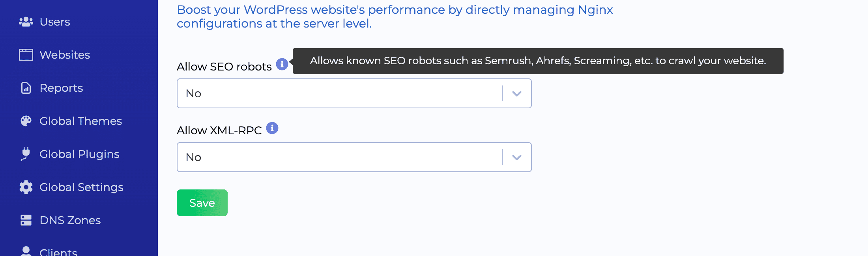
Task: Click the info icon beside Allow XML-RPC
Action: 273,128
